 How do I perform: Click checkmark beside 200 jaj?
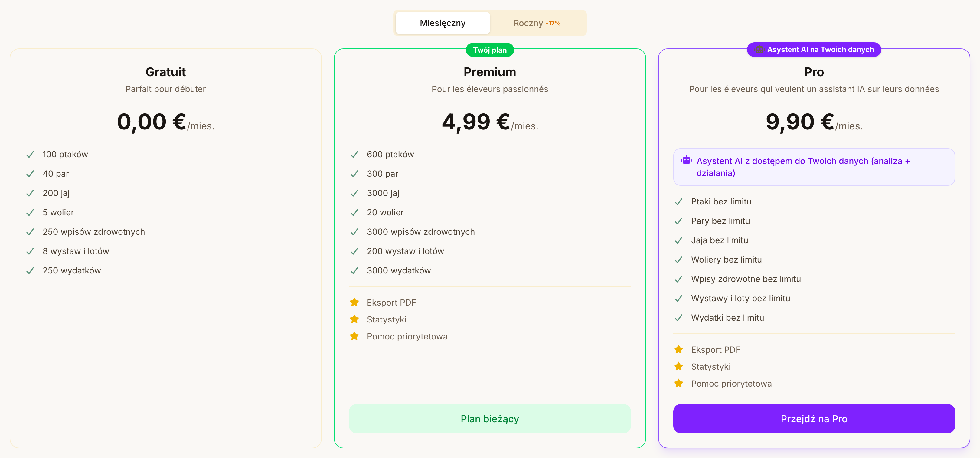30,193
